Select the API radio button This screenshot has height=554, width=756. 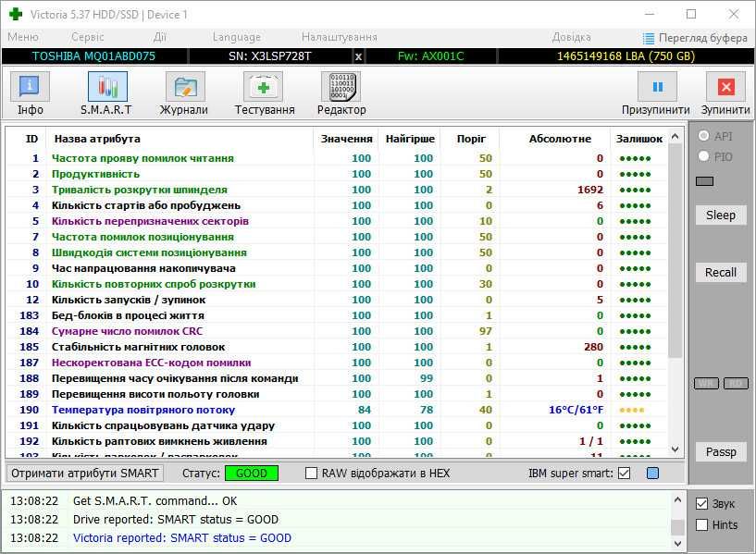[704, 136]
